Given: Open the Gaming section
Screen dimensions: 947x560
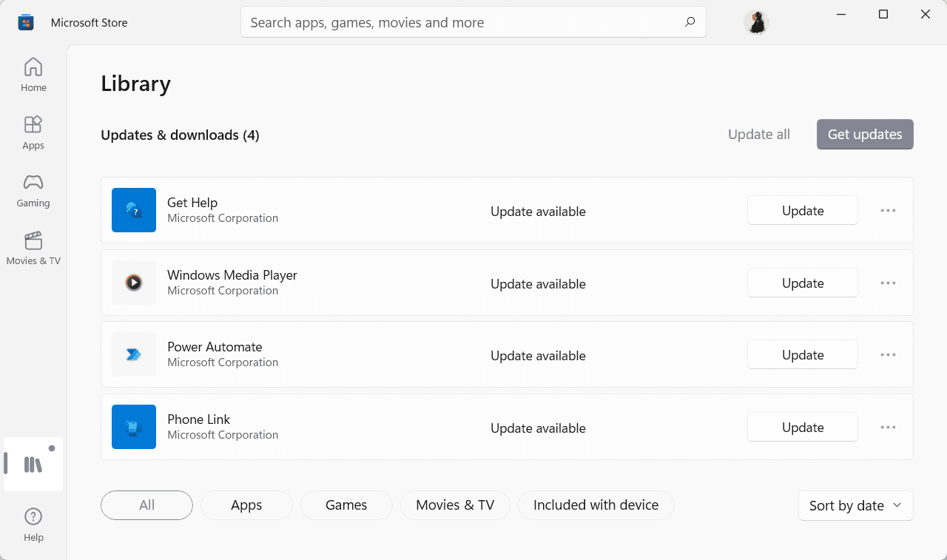Looking at the screenshot, I should (x=33, y=190).
